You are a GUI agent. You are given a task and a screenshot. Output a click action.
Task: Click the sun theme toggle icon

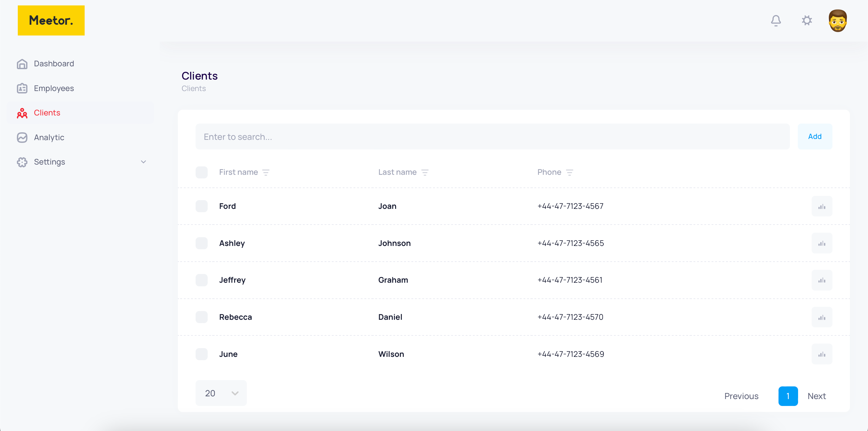[807, 20]
